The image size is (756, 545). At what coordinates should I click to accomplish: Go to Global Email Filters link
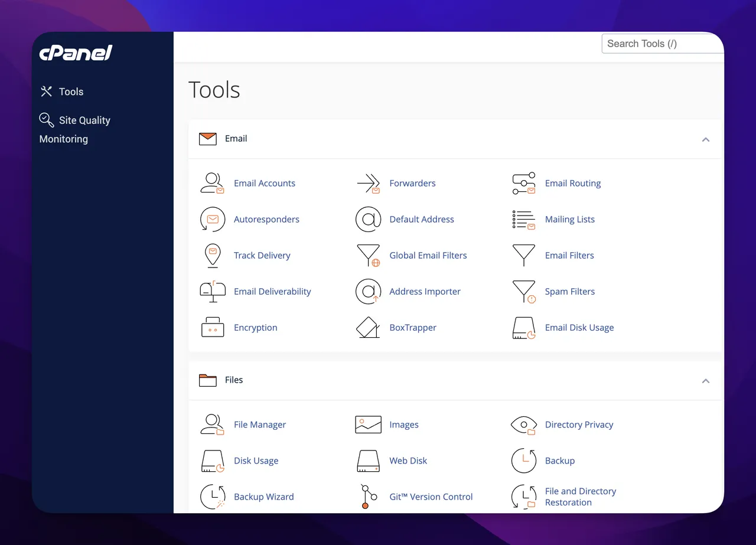(x=428, y=256)
